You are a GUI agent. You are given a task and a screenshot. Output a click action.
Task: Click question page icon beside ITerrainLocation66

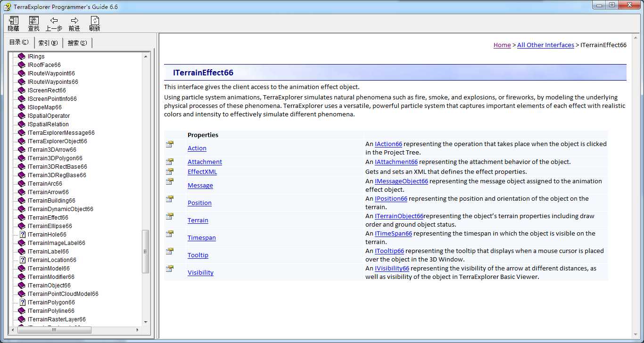22,260
